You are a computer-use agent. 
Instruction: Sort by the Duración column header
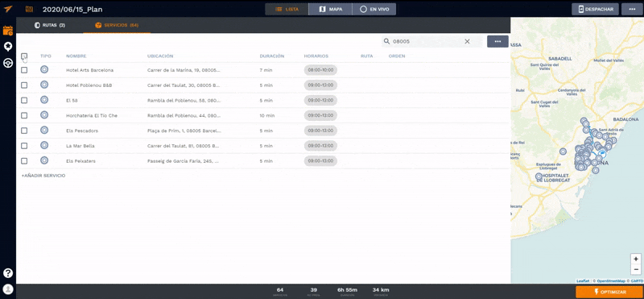click(272, 56)
